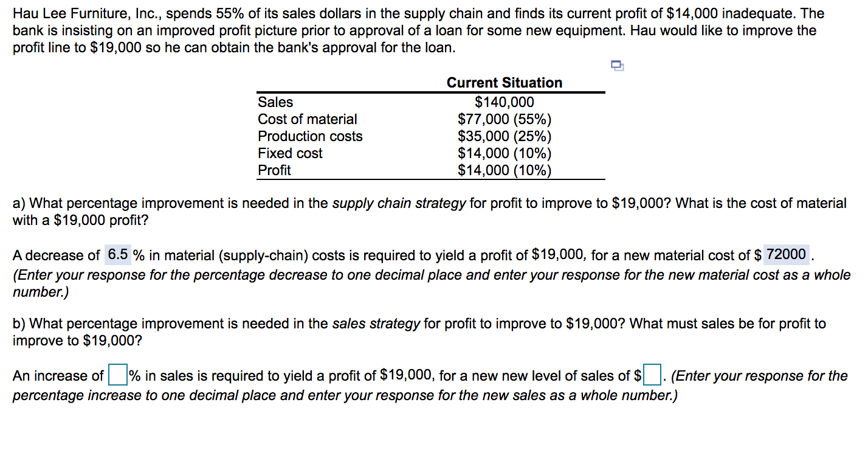Click the pop-out window icon above the table
The width and height of the screenshot is (868, 450).
[616, 66]
